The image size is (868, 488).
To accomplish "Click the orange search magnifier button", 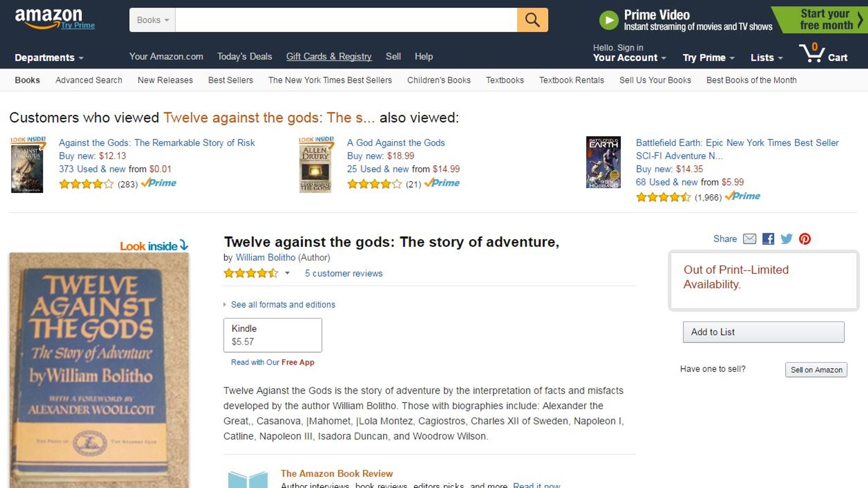I will (x=532, y=20).
